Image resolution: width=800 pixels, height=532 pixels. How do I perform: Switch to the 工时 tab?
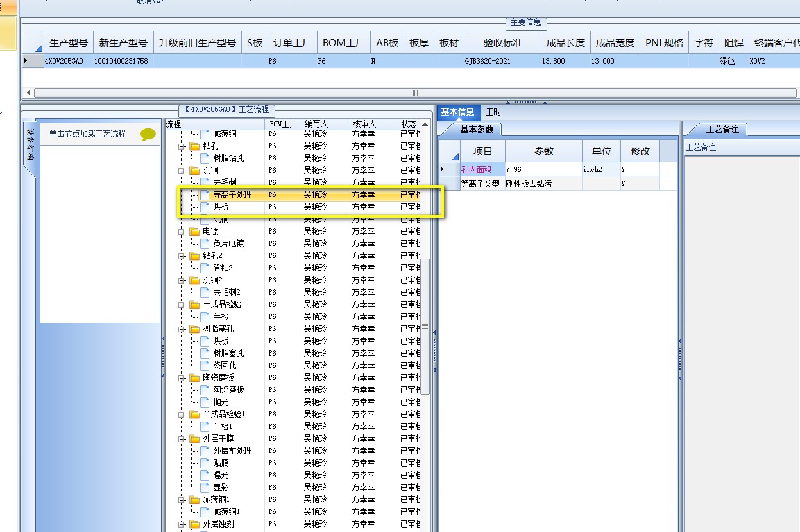click(x=493, y=112)
